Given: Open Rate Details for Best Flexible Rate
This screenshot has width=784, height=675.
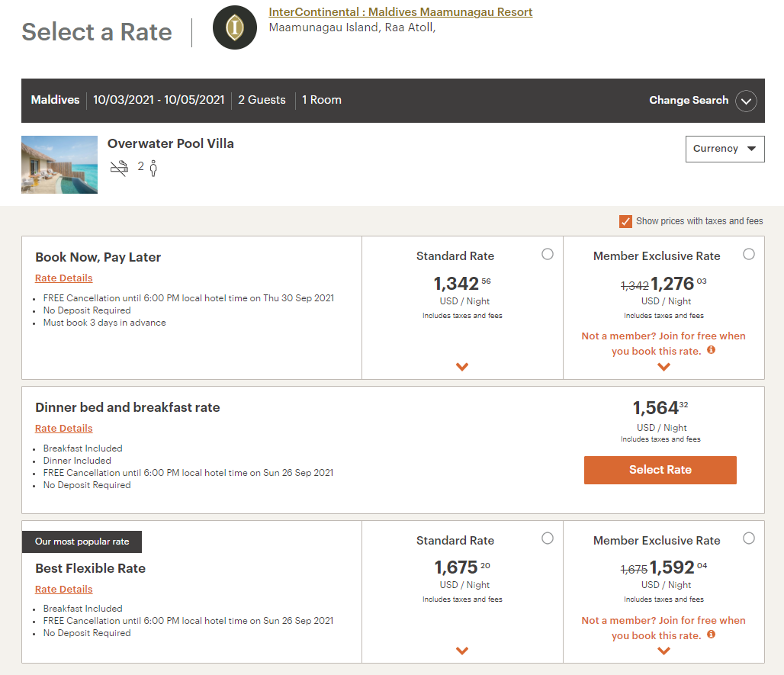Looking at the screenshot, I should (x=63, y=589).
